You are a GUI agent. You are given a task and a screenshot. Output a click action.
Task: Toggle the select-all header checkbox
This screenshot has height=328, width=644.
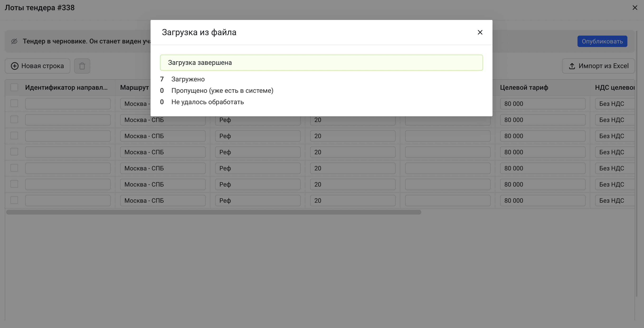pos(14,87)
